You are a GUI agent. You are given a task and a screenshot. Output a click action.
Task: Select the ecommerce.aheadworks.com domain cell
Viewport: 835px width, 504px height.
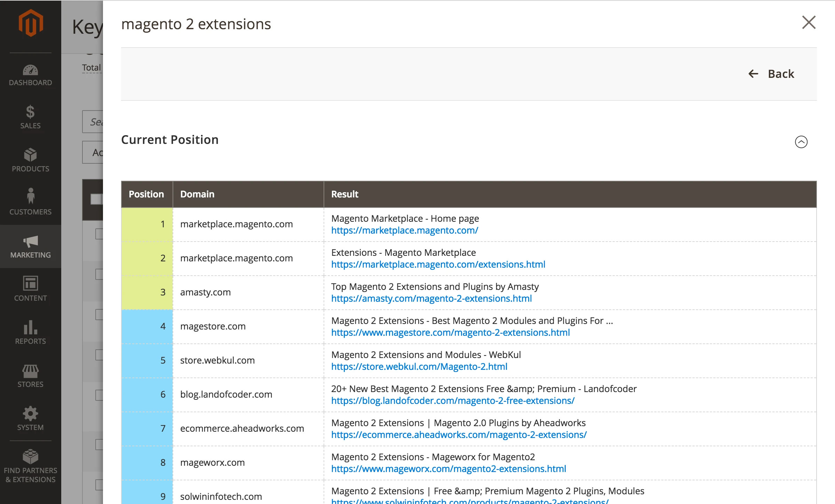tap(248, 429)
